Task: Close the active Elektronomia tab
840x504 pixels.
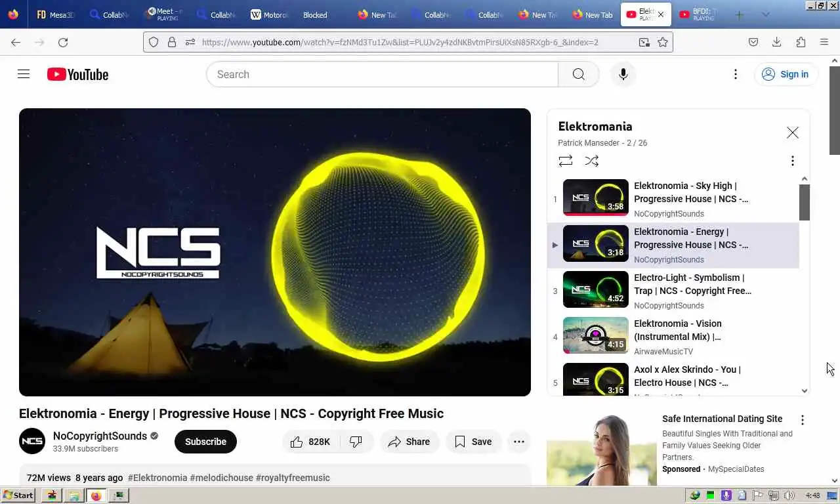Action: point(661,14)
